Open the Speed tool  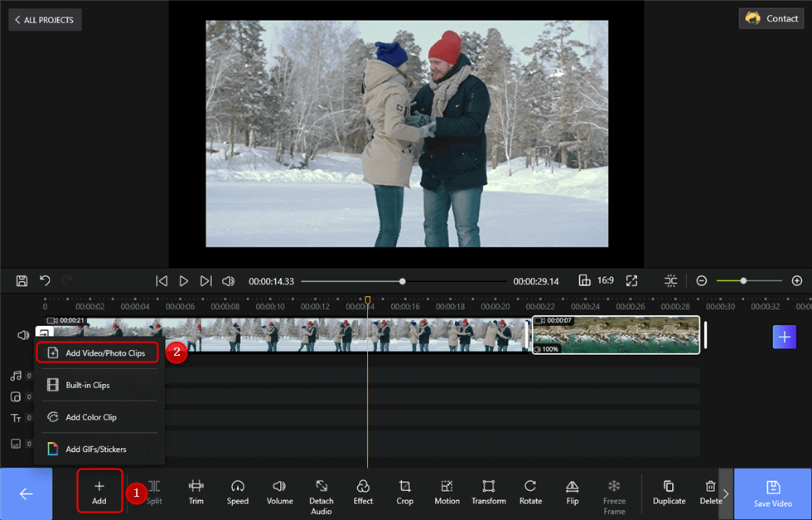coord(238,492)
